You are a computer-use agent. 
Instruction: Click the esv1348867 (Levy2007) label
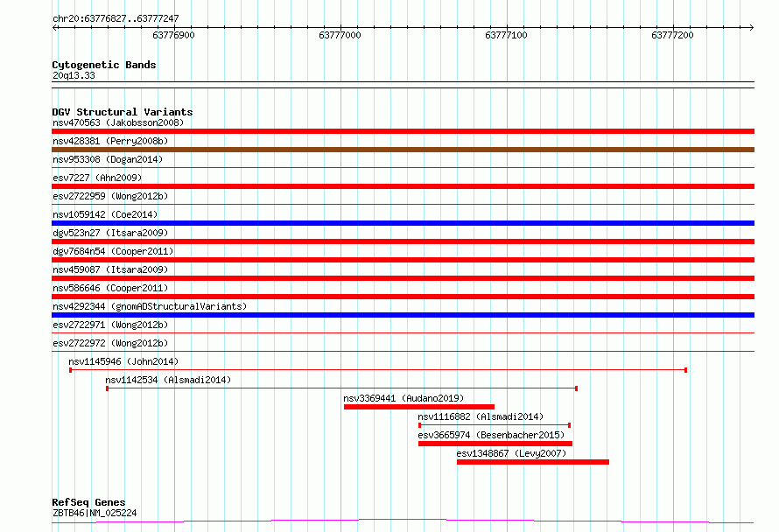point(511,453)
